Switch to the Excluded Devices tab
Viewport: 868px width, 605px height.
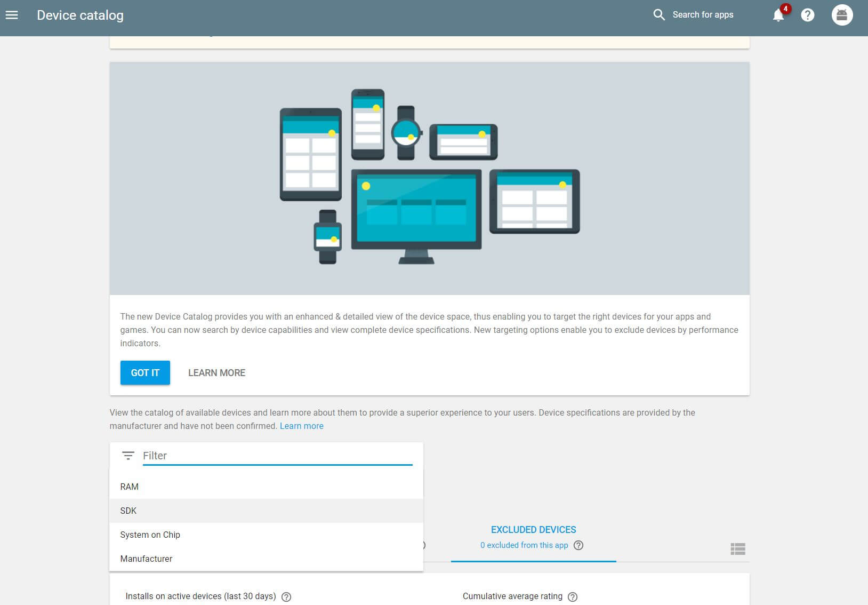click(x=533, y=530)
